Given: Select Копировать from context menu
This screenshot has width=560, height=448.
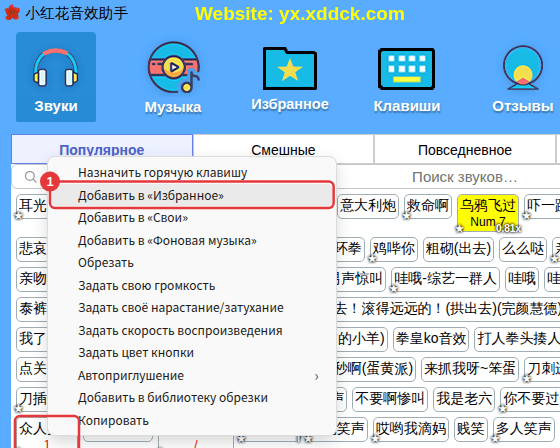Looking at the screenshot, I should pyautogui.click(x=192, y=420).
